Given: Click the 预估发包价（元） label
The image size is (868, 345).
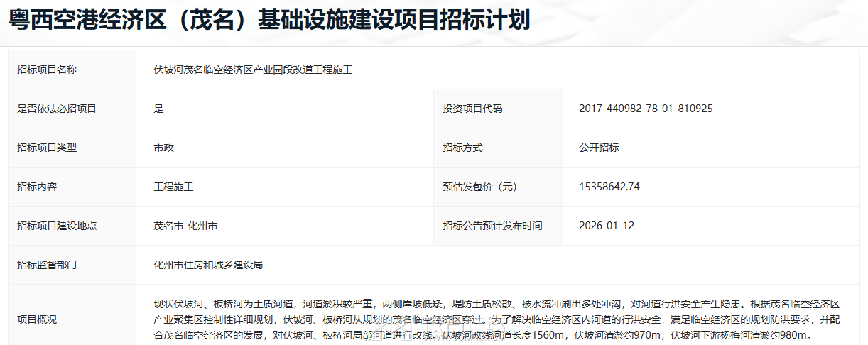Looking at the screenshot, I should [x=479, y=187].
